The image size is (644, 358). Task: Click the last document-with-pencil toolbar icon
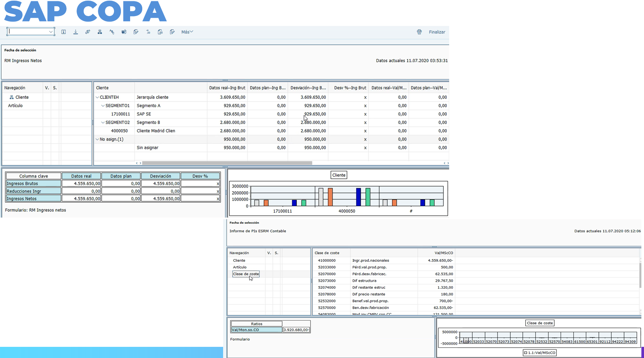point(172,32)
